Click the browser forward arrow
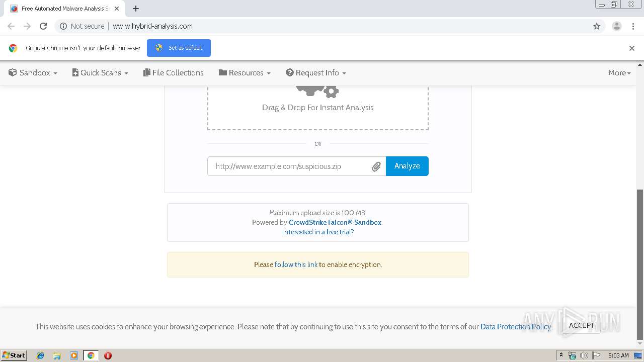 click(x=27, y=26)
